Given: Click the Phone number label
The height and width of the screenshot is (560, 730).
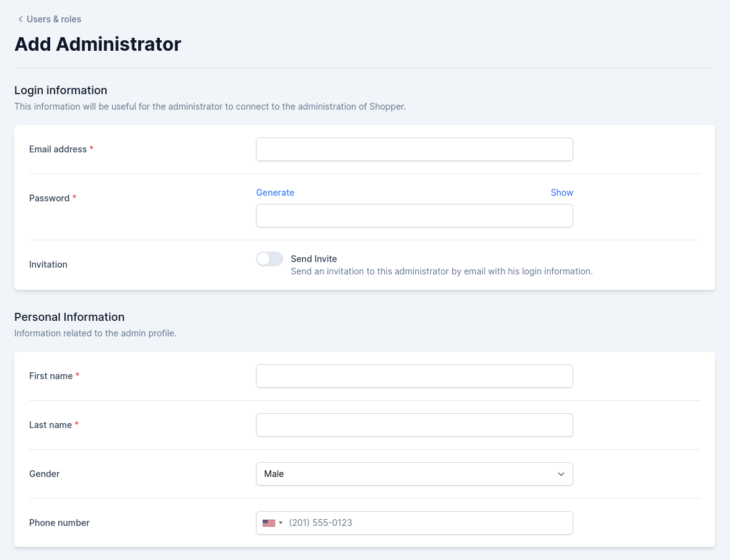Looking at the screenshot, I should point(59,523).
